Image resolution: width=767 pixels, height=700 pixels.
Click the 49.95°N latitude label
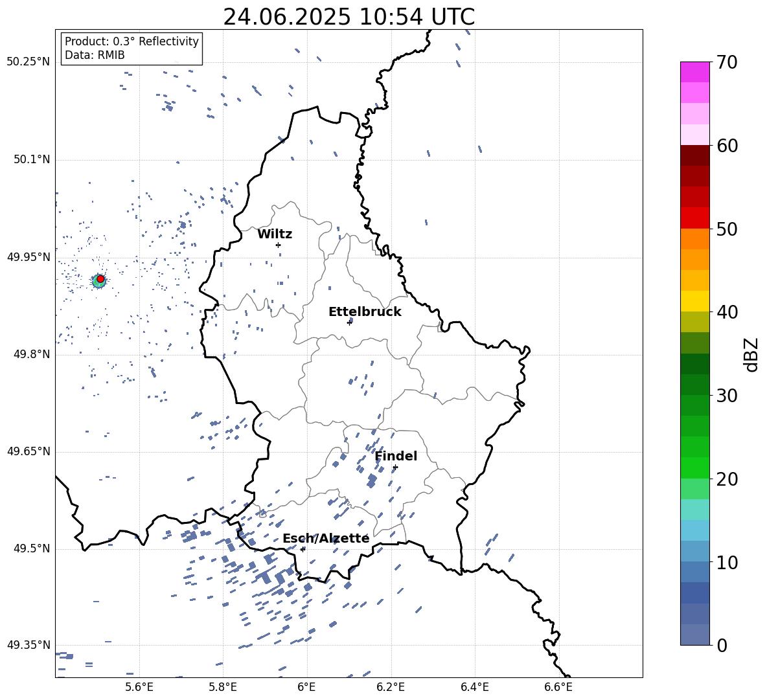[x=29, y=256]
